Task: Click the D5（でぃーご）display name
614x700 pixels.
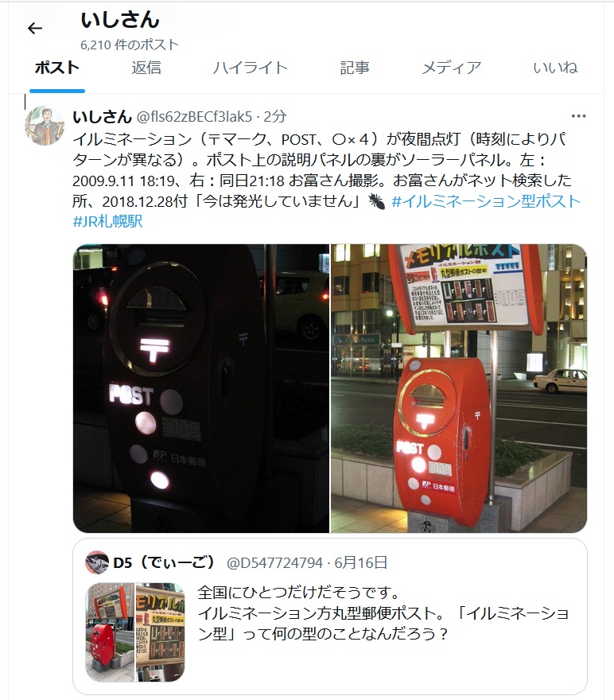Action: [x=164, y=562]
